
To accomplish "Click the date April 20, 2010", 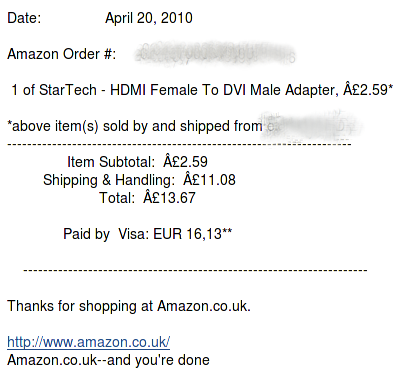I will click(x=149, y=18).
